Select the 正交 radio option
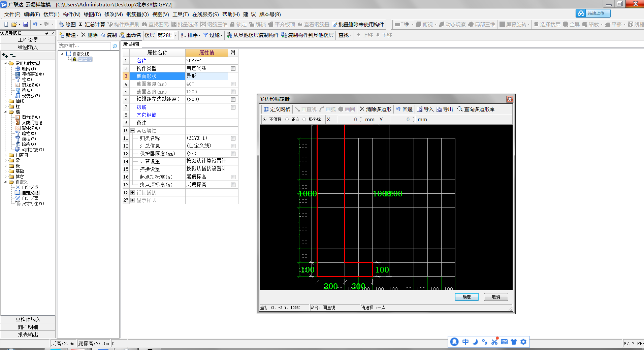This screenshot has width=644, height=350. click(x=287, y=119)
